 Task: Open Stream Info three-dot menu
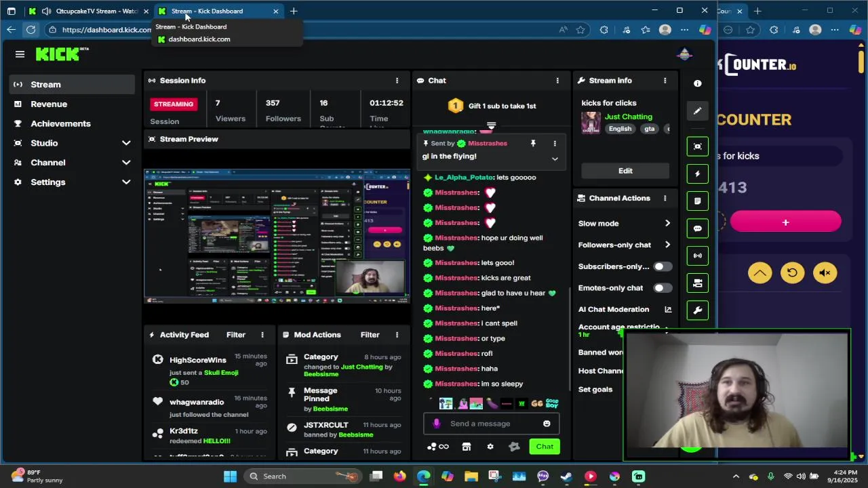point(665,81)
